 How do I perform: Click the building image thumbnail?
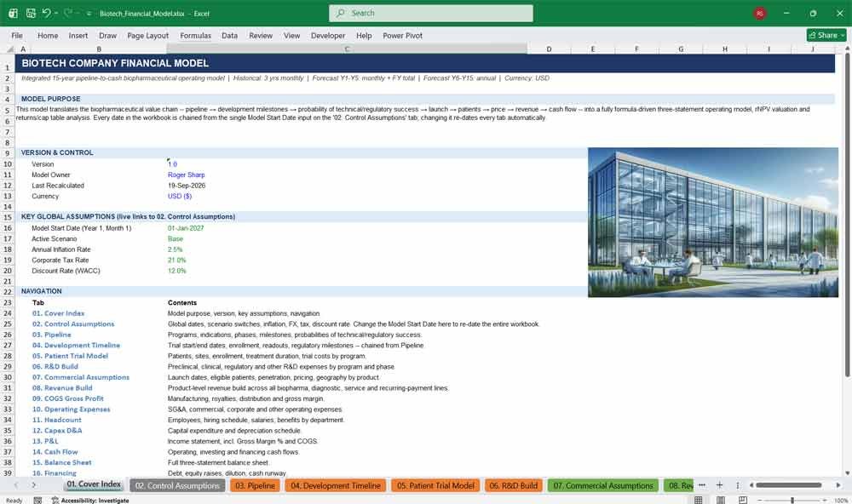(x=713, y=222)
